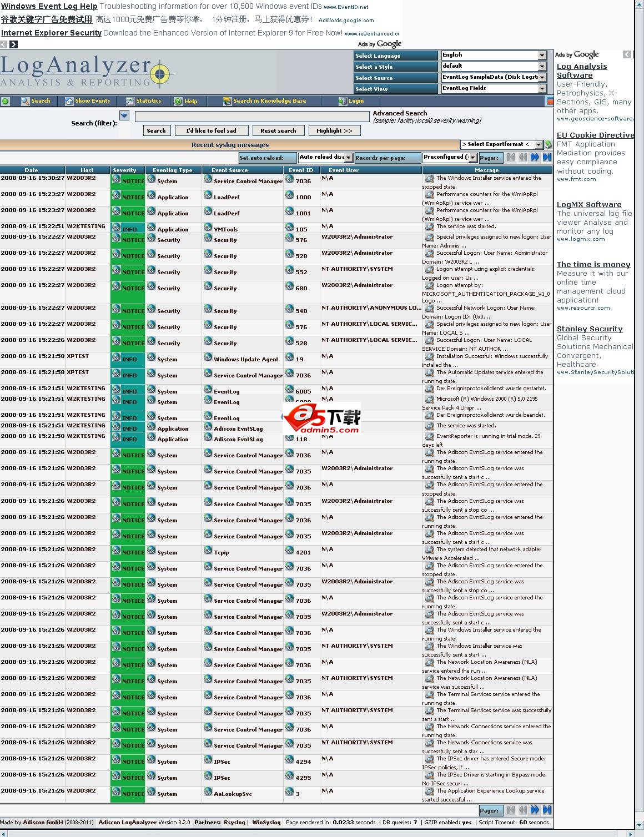Open the Windows Event Log Help ad link
Image resolution: width=644 pixels, height=837 pixels.
click(x=49, y=7)
